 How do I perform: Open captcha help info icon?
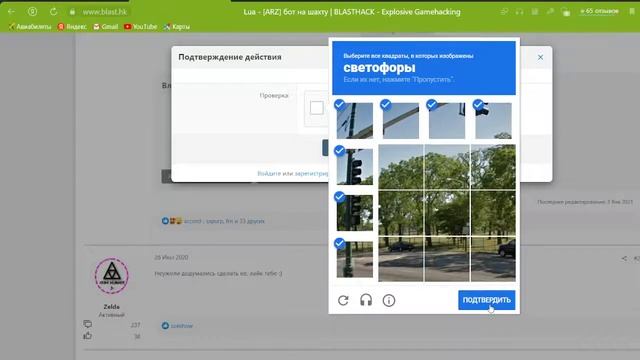pyautogui.click(x=389, y=300)
